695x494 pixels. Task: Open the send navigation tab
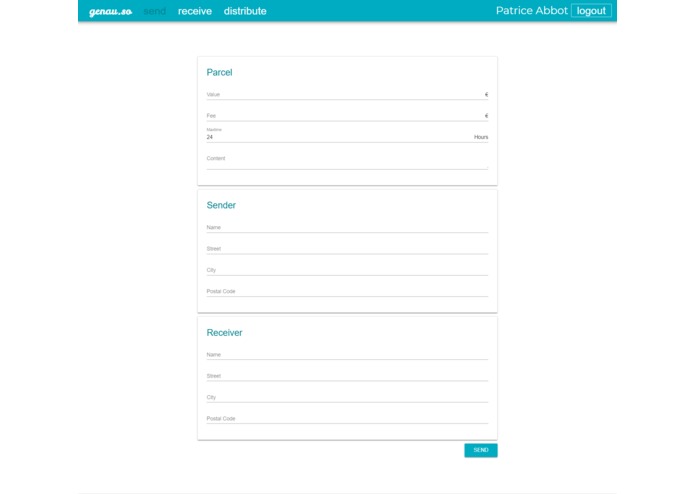coord(155,11)
